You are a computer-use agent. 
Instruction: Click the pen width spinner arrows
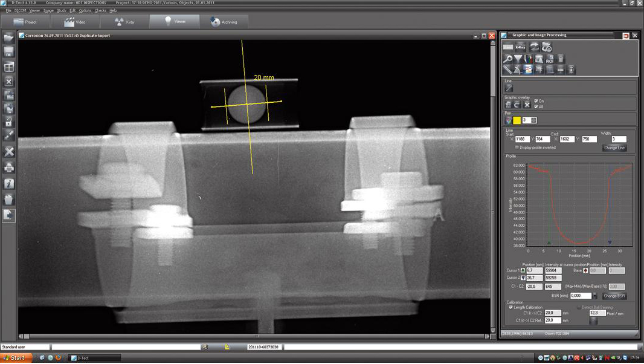(x=533, y=120)
